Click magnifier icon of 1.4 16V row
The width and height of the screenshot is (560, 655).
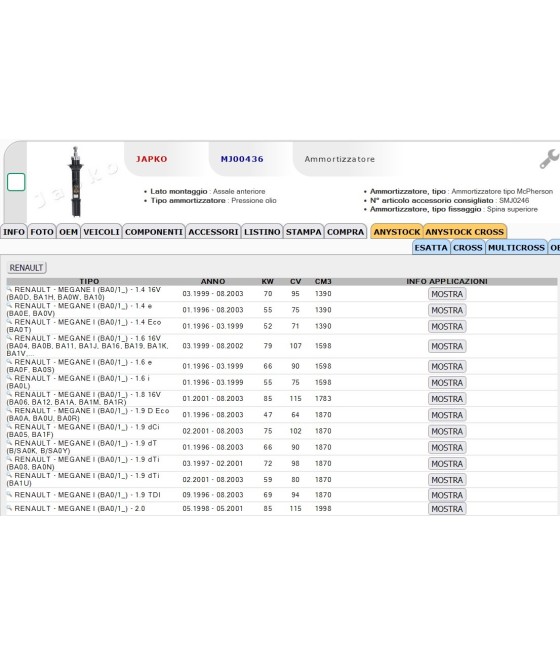click(x=10, y=289)
